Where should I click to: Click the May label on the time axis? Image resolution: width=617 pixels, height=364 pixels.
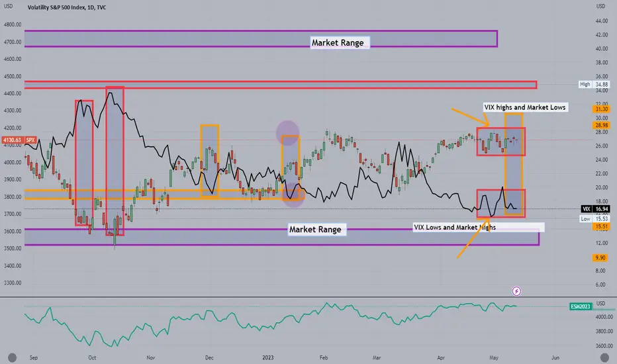[x=494, y=357]
